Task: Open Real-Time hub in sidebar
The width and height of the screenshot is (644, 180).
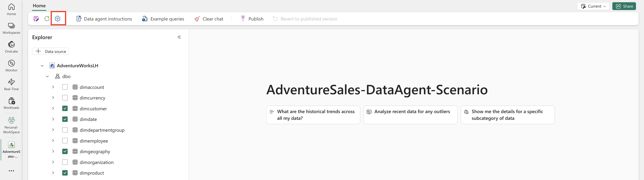Action: (11, 84)
